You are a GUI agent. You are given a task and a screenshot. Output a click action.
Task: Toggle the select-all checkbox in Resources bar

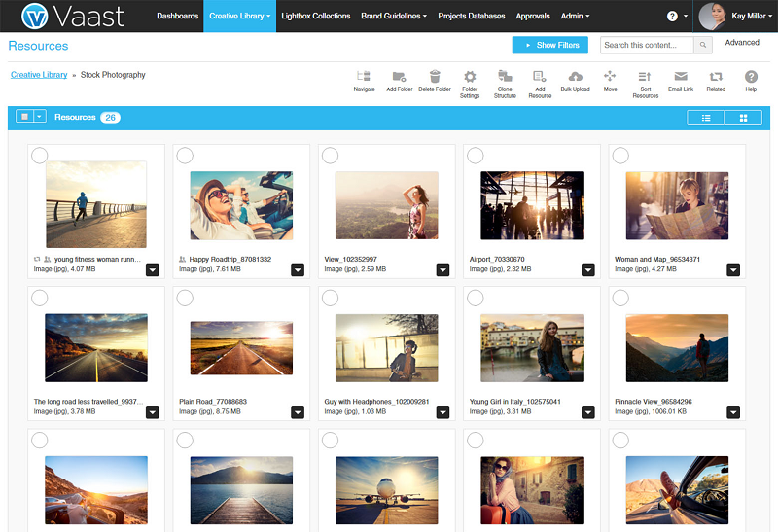pos(24,117)
